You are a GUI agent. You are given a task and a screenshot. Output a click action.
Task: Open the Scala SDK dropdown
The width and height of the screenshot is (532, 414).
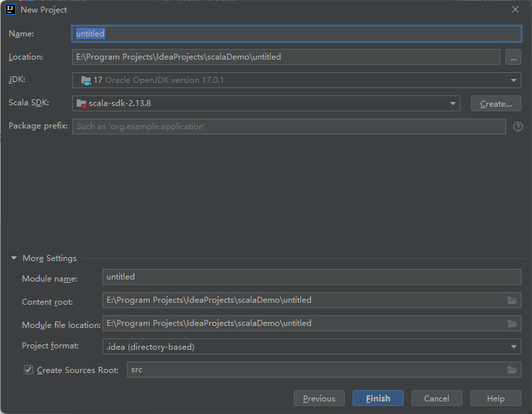click(453, 103)
